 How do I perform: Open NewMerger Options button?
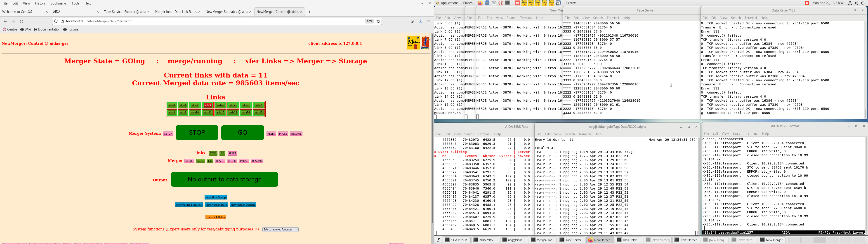pyautogui.click(x=243, y=204)
